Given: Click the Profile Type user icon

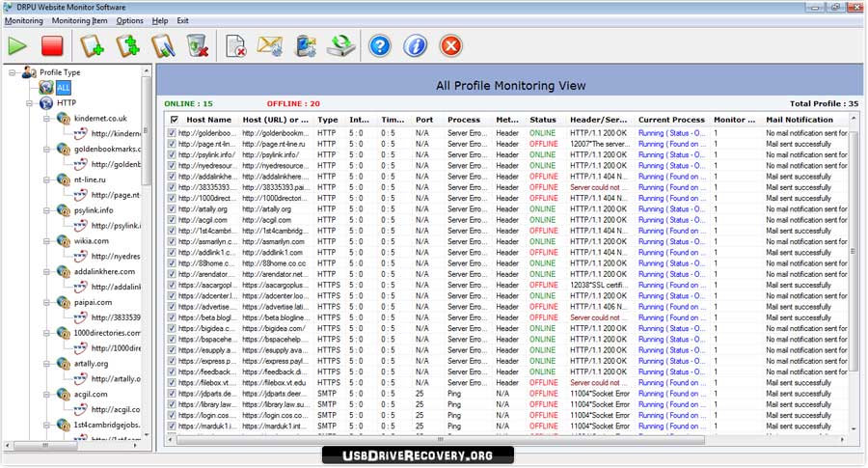Looking at the screenshot, I should [29, 72].
